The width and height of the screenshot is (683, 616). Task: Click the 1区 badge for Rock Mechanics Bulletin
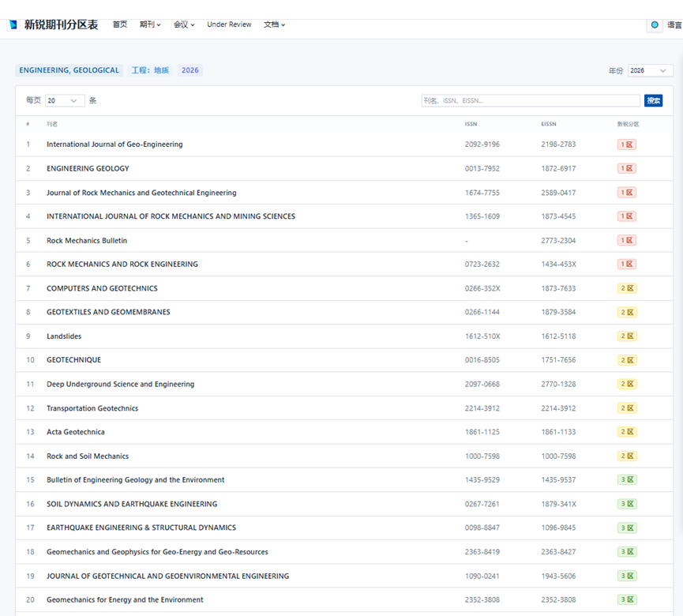(627, 240)
